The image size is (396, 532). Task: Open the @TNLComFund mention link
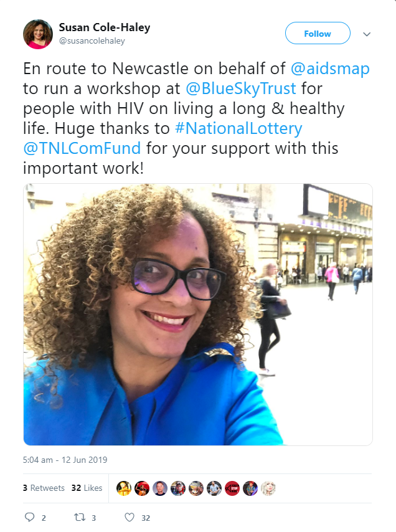(82, 148)
